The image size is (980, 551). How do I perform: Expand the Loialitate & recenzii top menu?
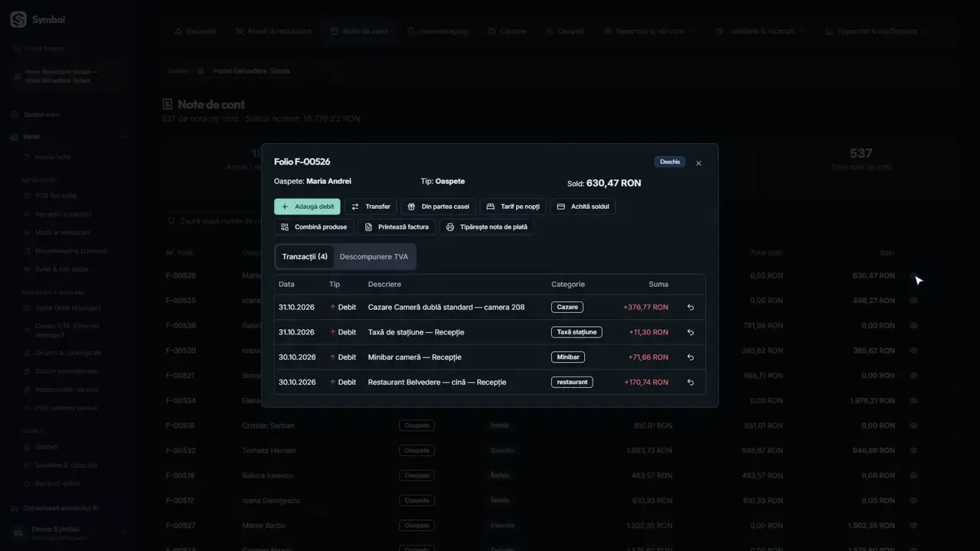point(760,31)
